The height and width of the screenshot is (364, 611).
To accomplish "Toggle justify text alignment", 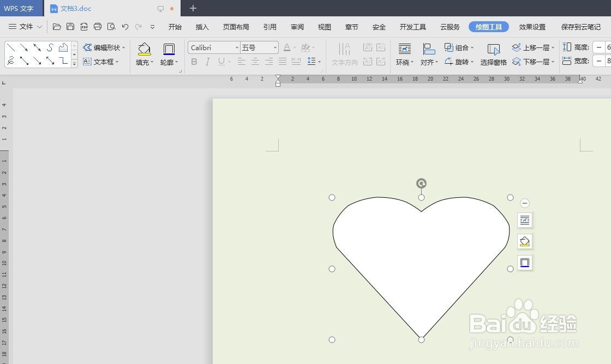I will [283, 62].
